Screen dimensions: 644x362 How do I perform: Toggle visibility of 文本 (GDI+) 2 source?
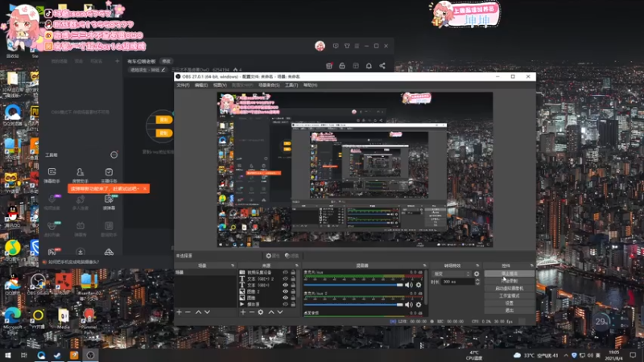tap(286, 278)
